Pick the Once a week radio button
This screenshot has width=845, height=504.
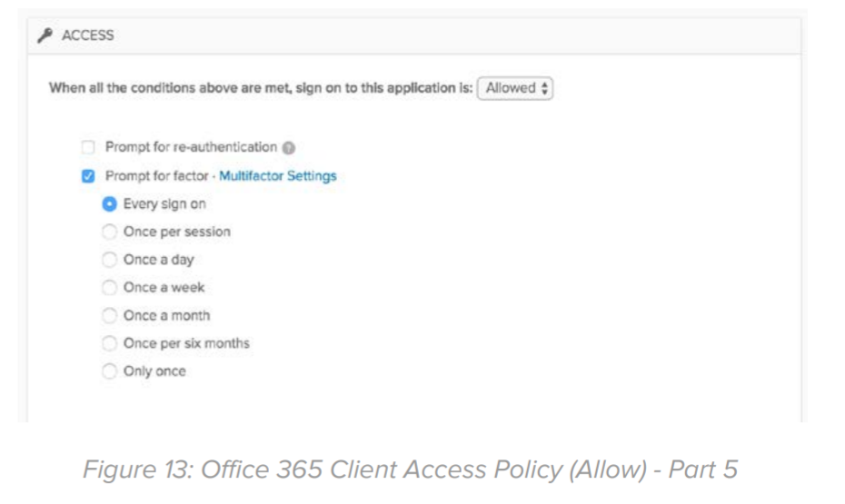tap(109, 288)
